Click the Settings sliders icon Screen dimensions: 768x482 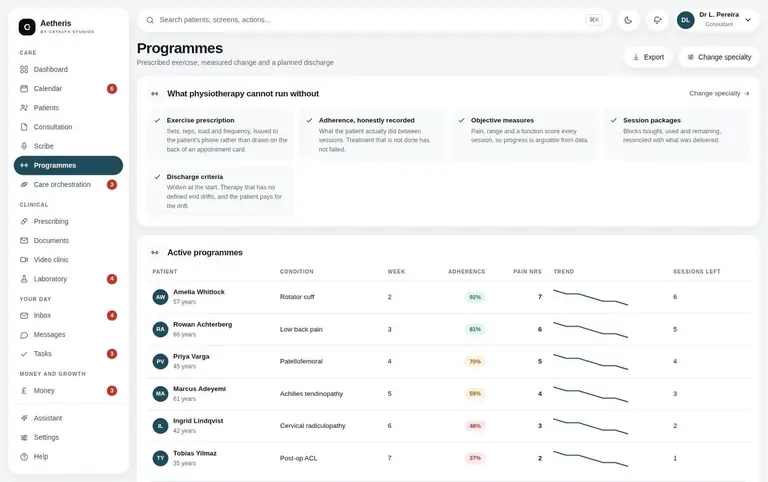point(24,437)
